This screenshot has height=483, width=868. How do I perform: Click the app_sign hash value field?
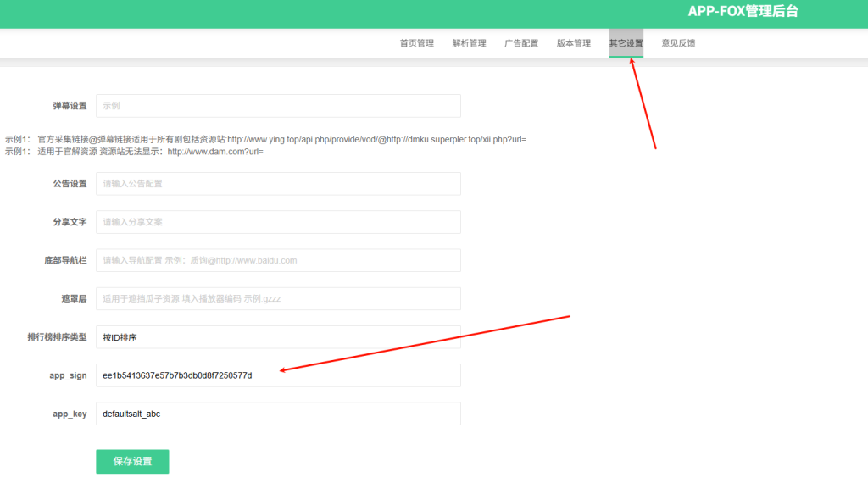[x=278, y=375]
